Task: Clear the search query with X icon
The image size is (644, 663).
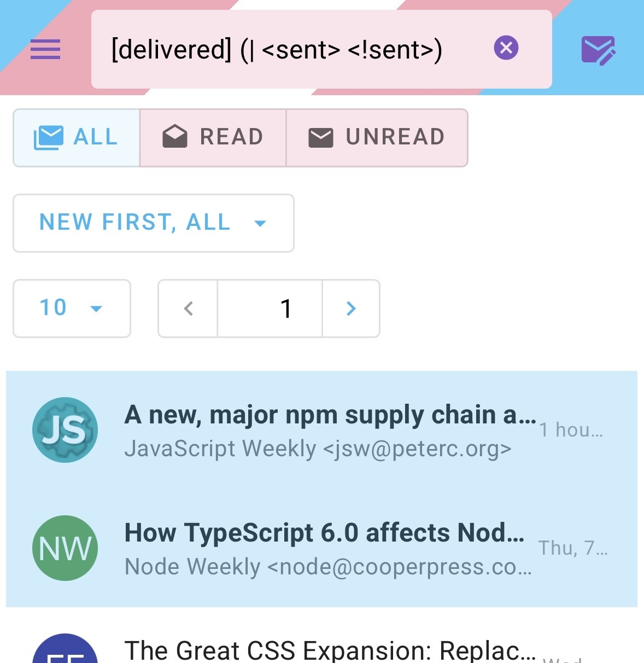Action: coord(506,48)
